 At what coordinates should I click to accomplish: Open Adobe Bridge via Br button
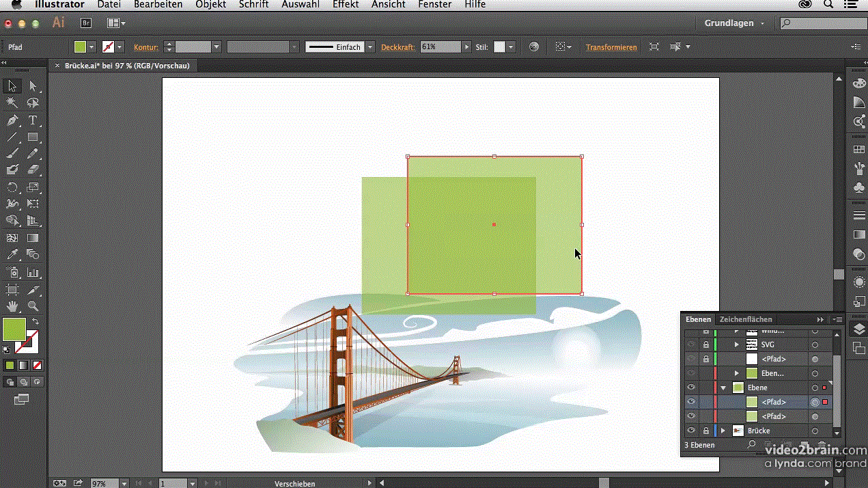tap(86, 23)
